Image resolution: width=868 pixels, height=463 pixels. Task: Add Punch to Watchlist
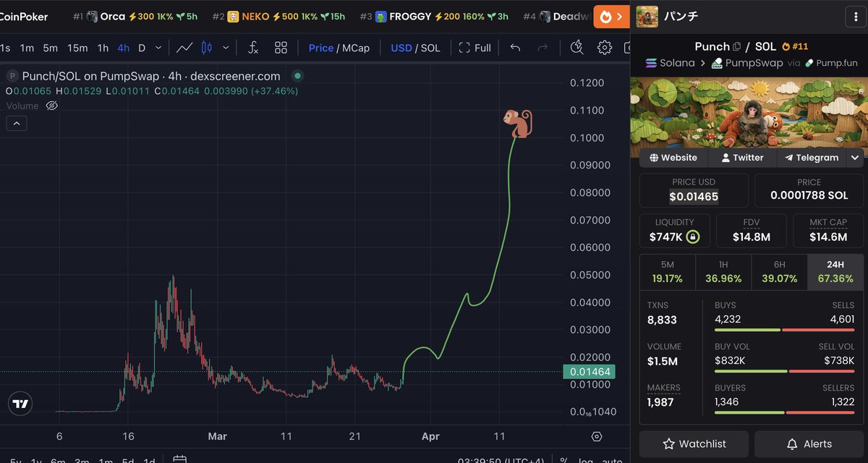pyautogui.click(x=694, y=443)
